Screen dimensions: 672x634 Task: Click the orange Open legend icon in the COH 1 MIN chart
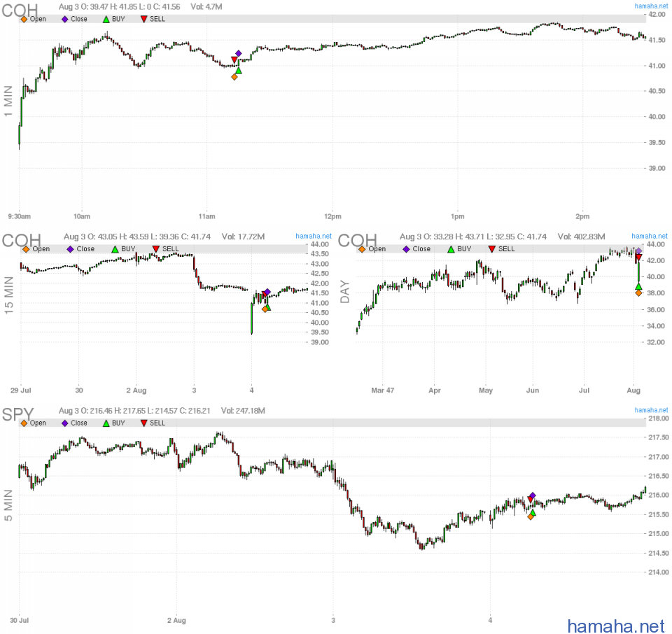[24, 19]
